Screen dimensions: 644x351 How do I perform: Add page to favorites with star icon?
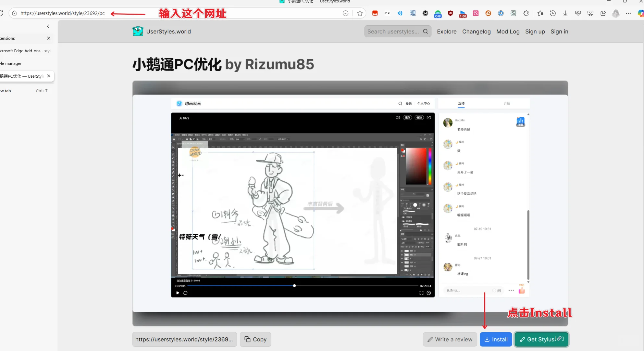360,13
